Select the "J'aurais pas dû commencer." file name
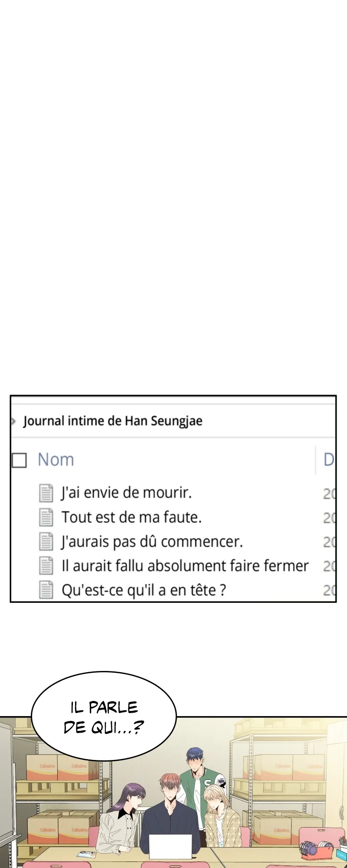This screenshot has width=347, height=868. (x=152, y=541)
